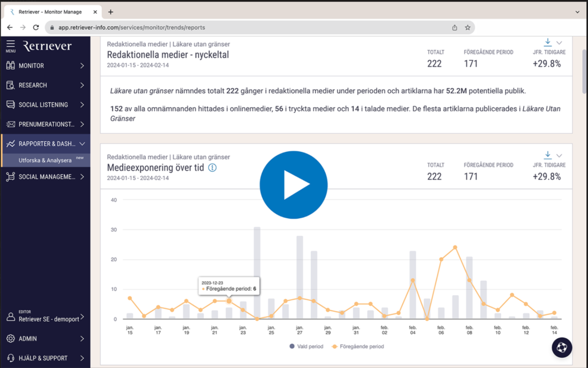Open the HJÄLP & SUPPORT headset icon
This screenshot has width=588, height=368.
tap(11, 358)
